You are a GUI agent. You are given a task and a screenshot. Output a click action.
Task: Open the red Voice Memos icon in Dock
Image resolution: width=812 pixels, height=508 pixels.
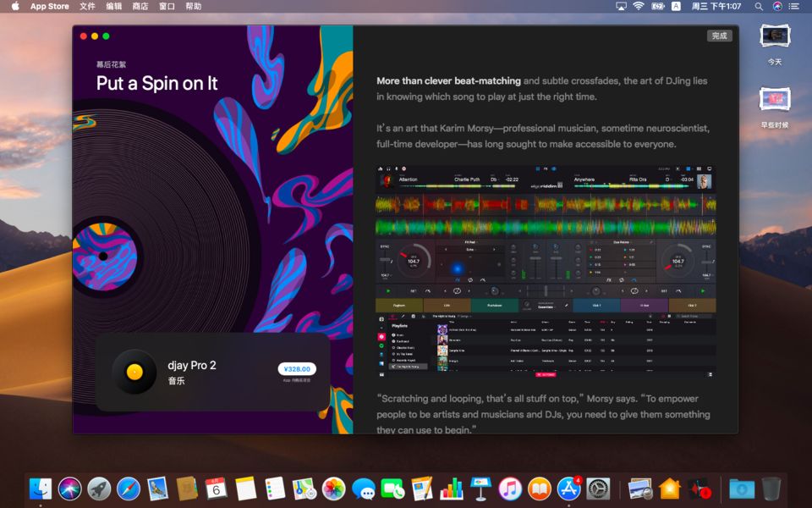(x=700, y=489)
